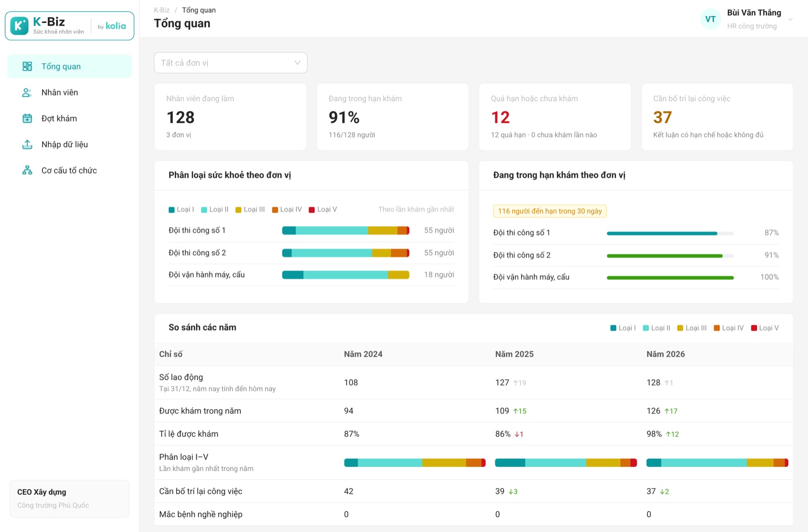Viewport: 808px width, 532px height.
Task: Click Loại III swatch in Phân loại legend
Action: tap(238, 210)
